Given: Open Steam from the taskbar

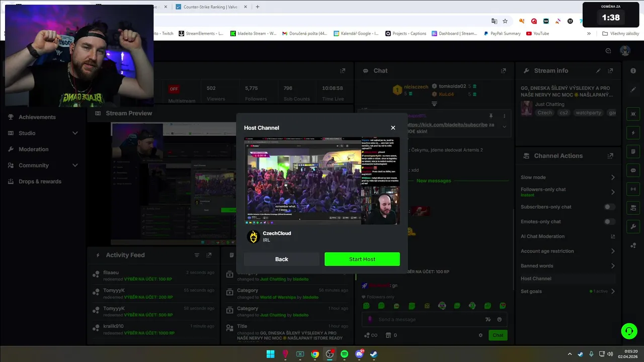Looking at the screenshot, I should coord(374,354).
